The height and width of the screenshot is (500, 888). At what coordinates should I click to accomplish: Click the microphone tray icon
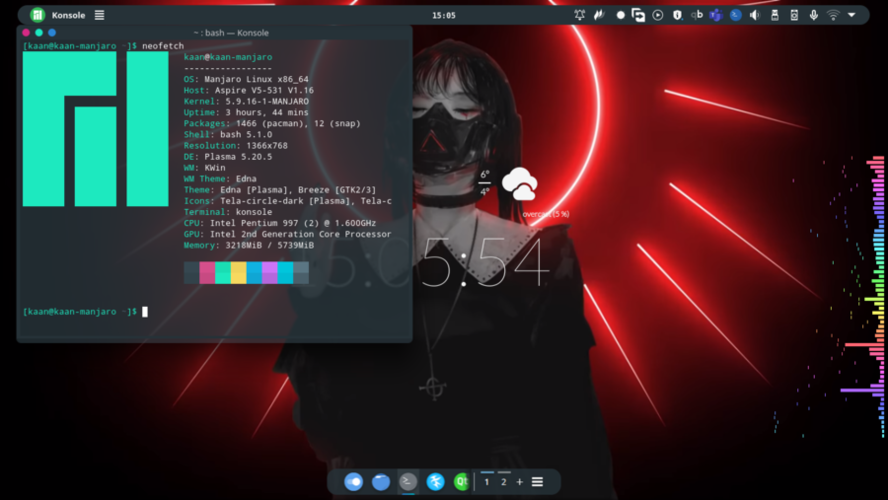pyautogui.click(x=813, y=15)
